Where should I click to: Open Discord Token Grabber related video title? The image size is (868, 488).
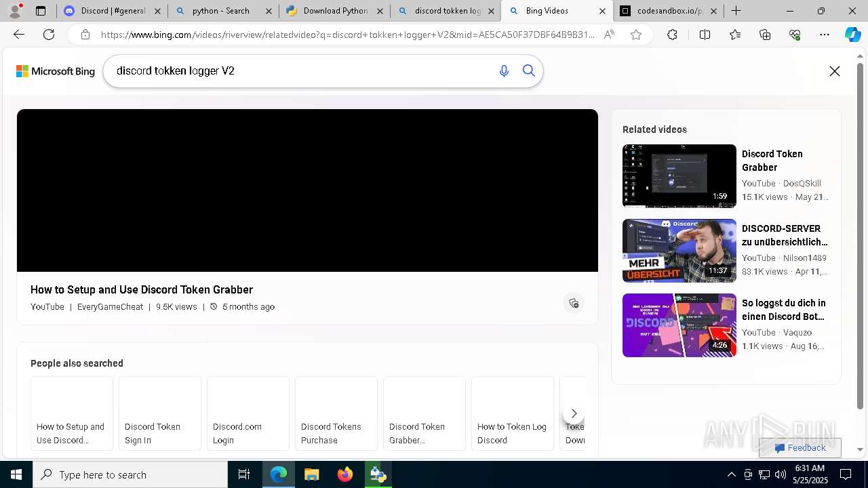pyautogui.click(x=772, y=161)
